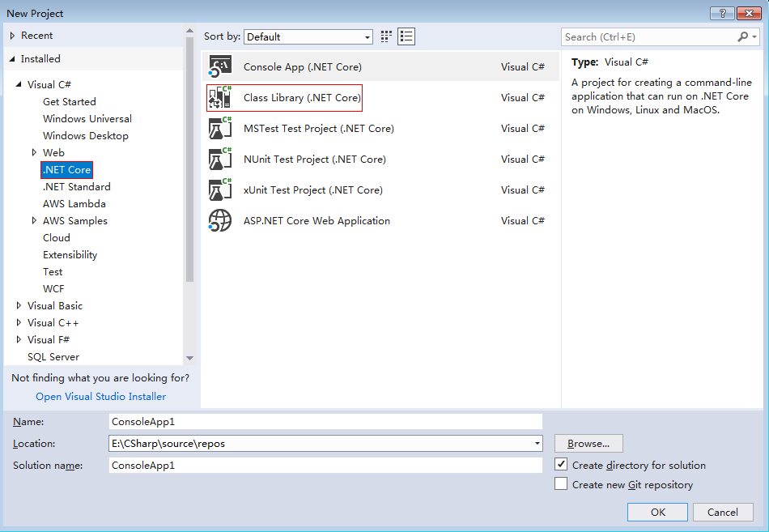This screenshot has height=532, width=769.
Task: Switch to list view layout
Action: [x=406, y=36]
